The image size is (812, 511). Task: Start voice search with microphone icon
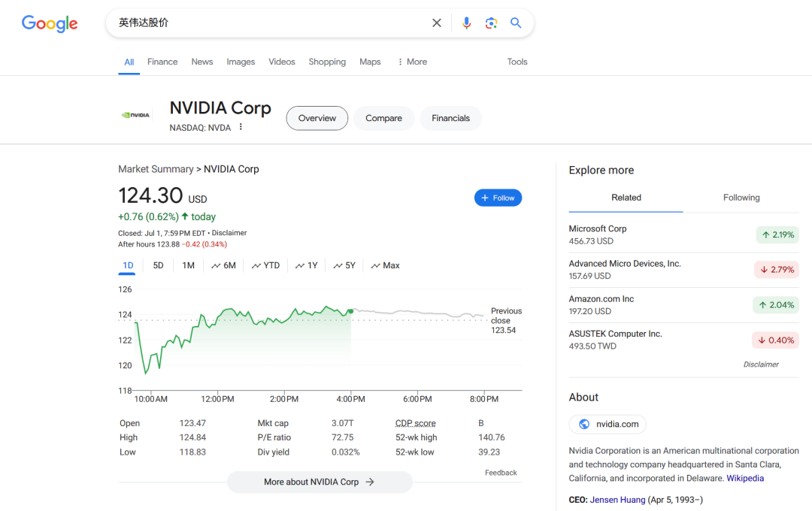coord(466,23)
